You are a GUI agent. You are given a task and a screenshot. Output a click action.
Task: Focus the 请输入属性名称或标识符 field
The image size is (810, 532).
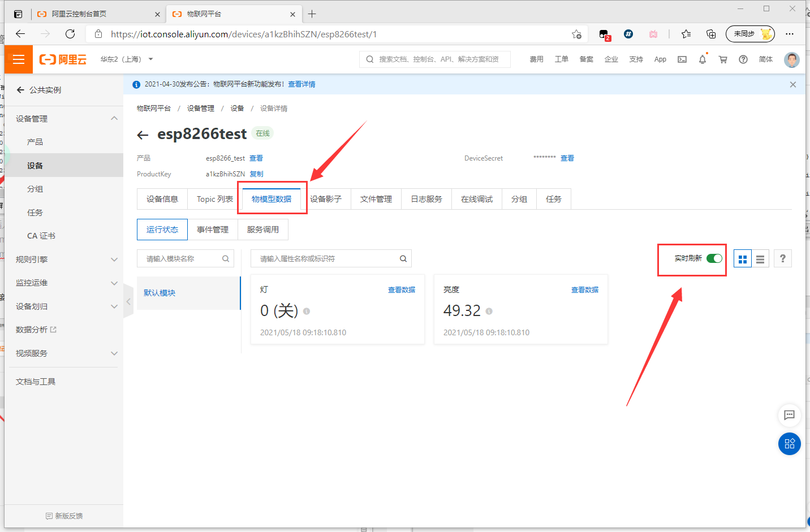331,258
